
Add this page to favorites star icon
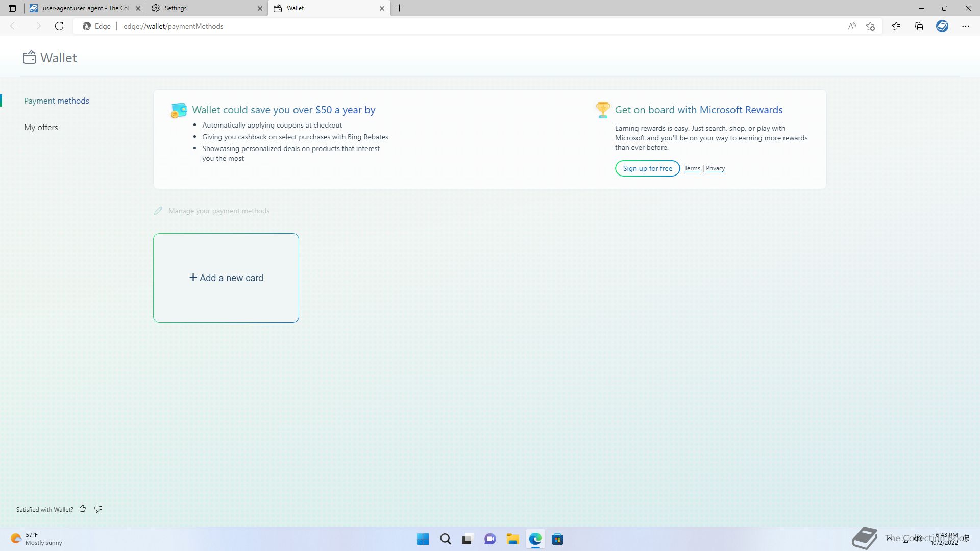pos(871,26)
